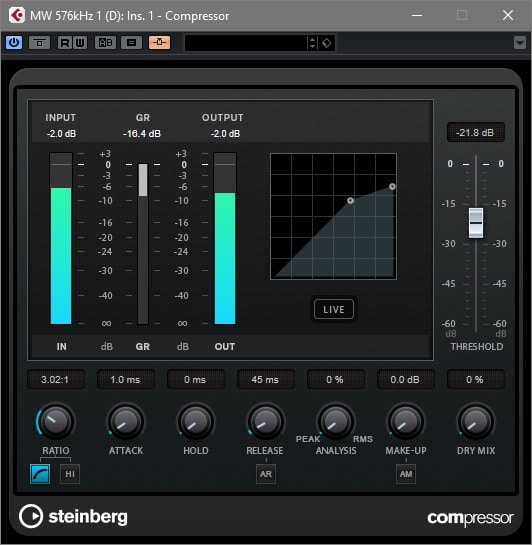The width and height of the screenshot is (532, 545).
Task: Toggle the plug-in power bypass button
Action: 14,43
